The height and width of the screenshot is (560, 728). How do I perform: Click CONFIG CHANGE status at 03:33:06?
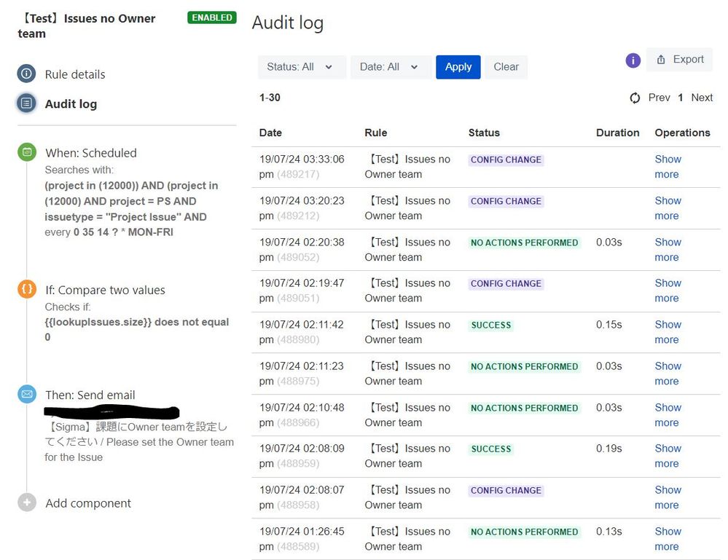tap(506, 159)
